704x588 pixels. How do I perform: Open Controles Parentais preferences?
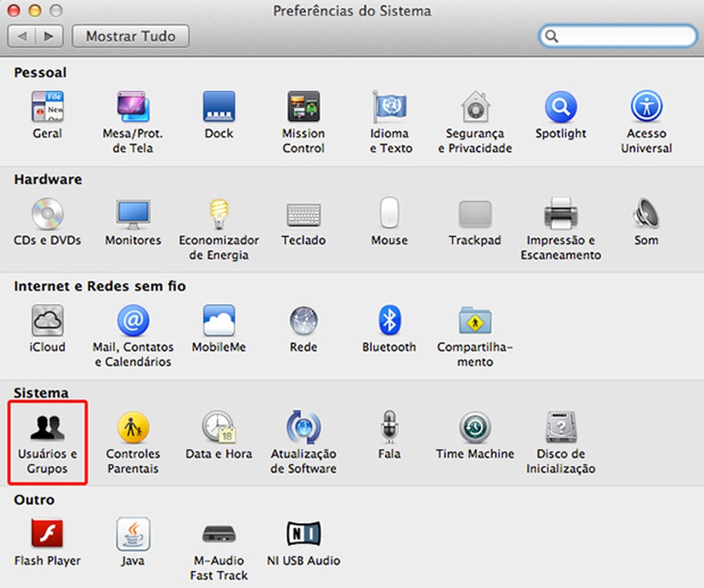coord(132,428)
